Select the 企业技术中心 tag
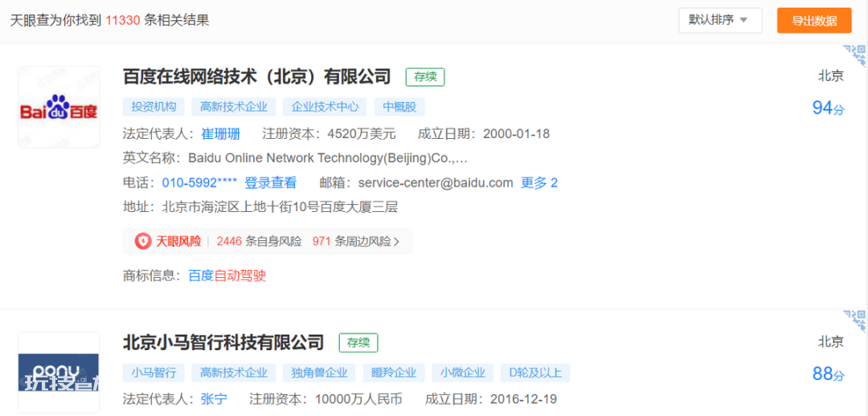868x416 pixels. pyautogui.click(x=325, y=107)
